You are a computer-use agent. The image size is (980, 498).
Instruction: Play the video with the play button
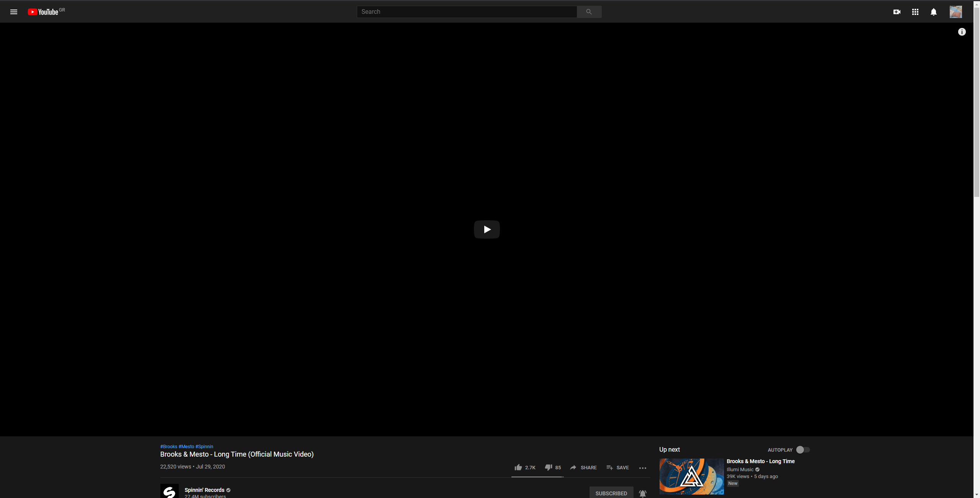487,229
